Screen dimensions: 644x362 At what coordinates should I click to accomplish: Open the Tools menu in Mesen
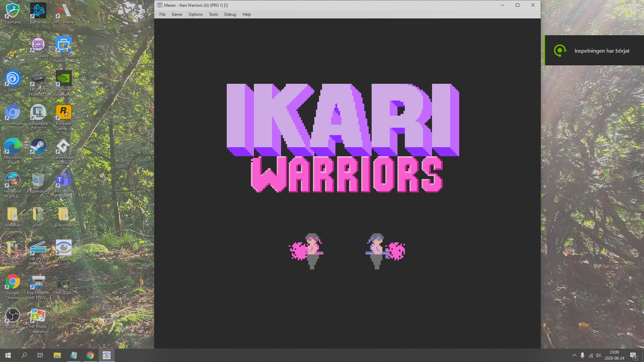coord(213,14)
